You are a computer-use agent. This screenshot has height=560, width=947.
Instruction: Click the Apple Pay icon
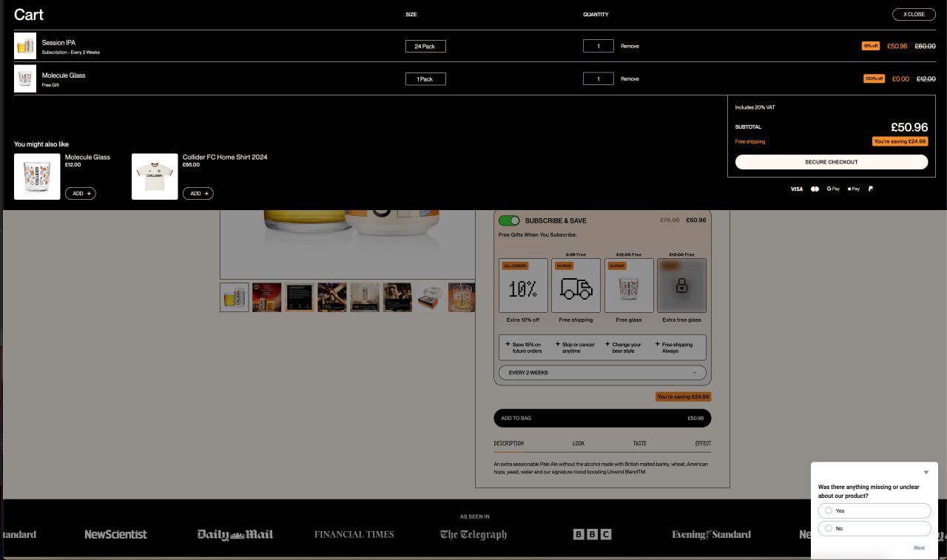pyautogui.click(x=854, y=189)
